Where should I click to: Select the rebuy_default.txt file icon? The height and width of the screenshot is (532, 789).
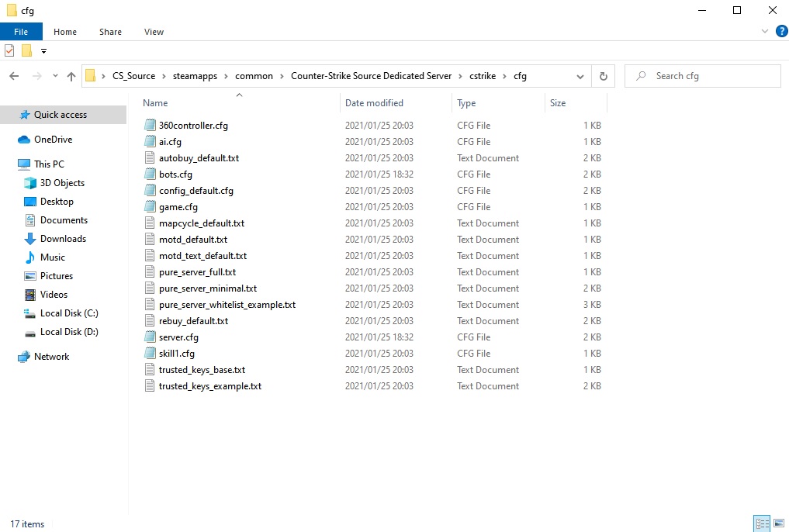(x=150, y=321)
